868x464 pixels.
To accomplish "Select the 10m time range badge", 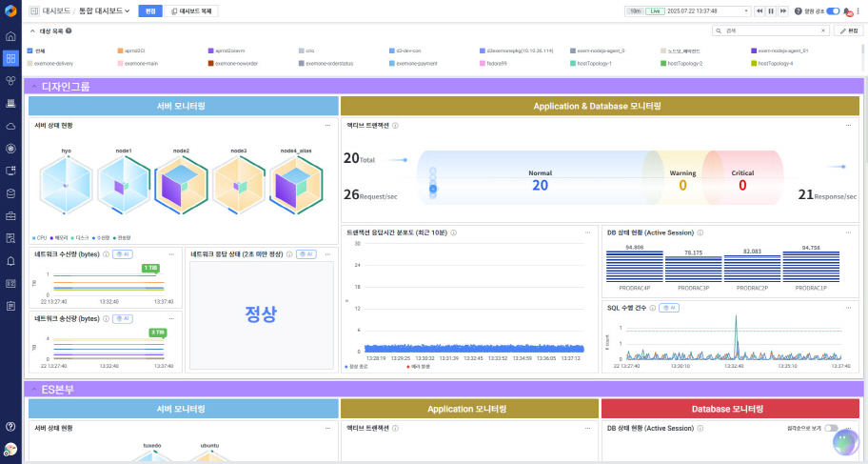I will click(x=635, y=11).
